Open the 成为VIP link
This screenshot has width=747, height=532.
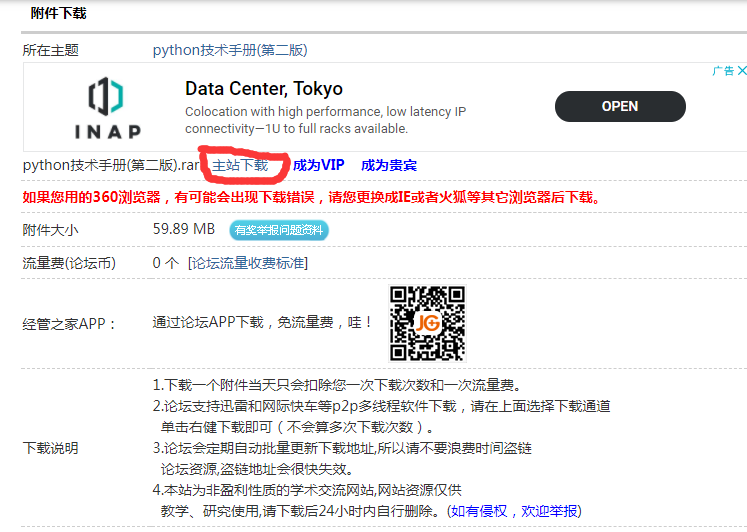point(318,165)
